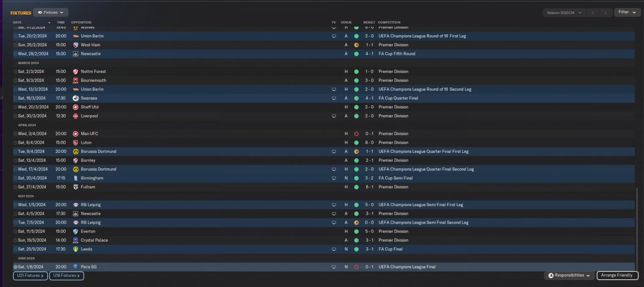Screen dimensions: 644x287
Task: Open the Filter dropdown
Action: pos(627,12)
